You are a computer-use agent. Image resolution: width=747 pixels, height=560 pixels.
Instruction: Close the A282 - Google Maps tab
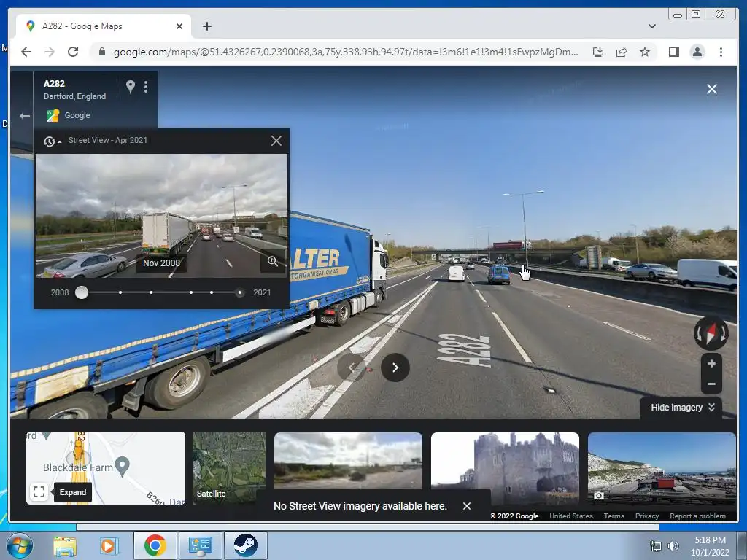coord(179,26)
